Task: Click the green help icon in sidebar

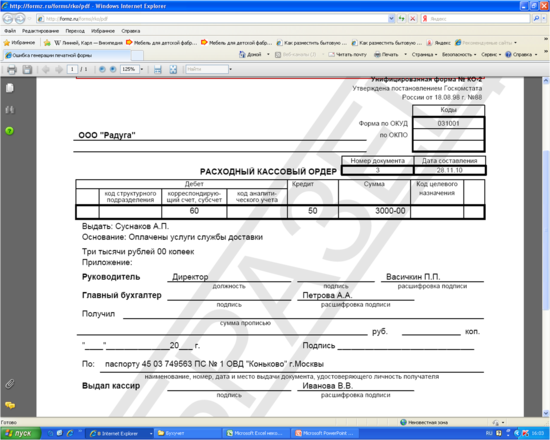Action: [x=9, y=131]
